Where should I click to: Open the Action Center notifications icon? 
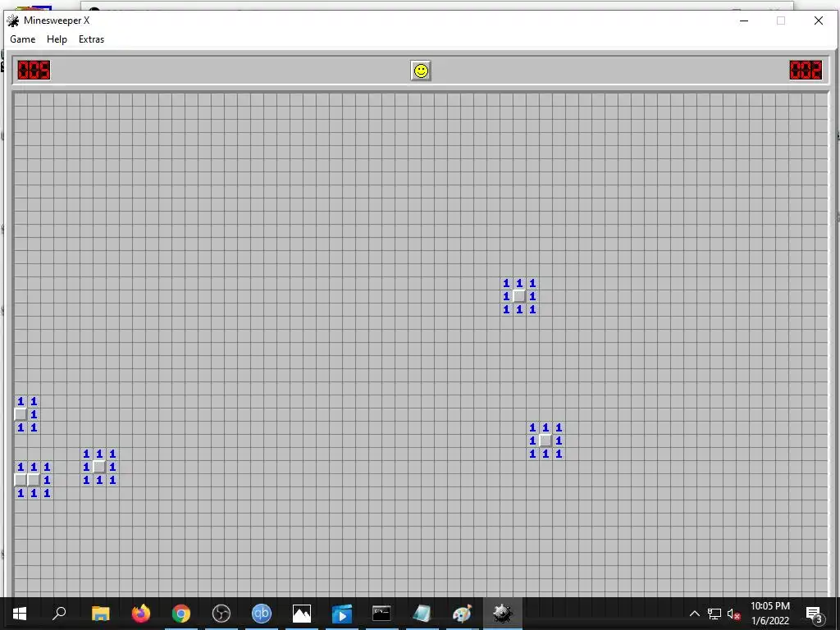814,614
